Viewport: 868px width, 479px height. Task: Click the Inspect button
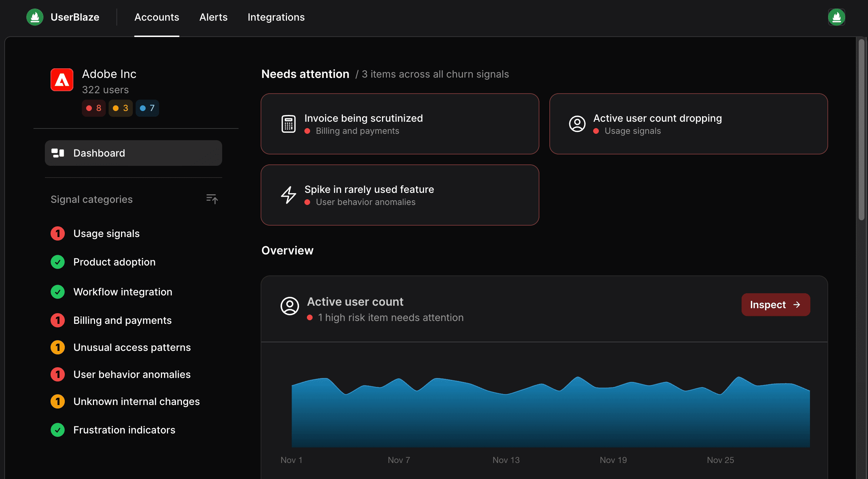coord(776,305)
